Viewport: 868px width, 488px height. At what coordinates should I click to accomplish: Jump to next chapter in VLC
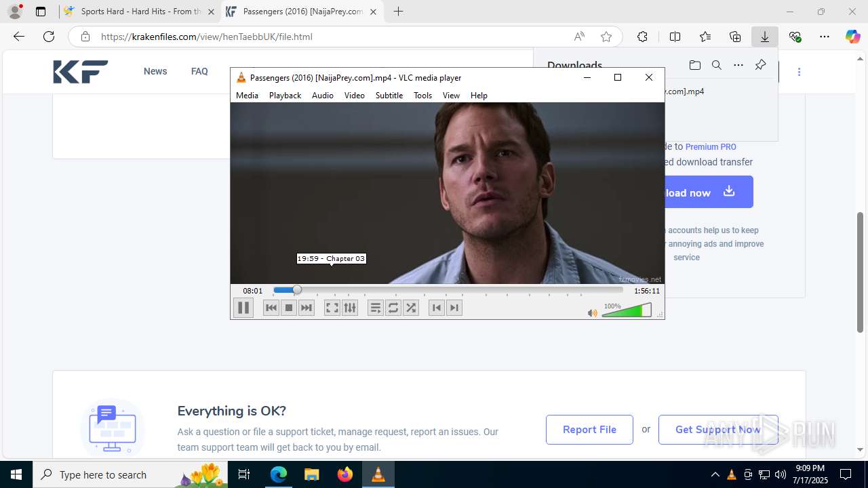click(454, 308)
